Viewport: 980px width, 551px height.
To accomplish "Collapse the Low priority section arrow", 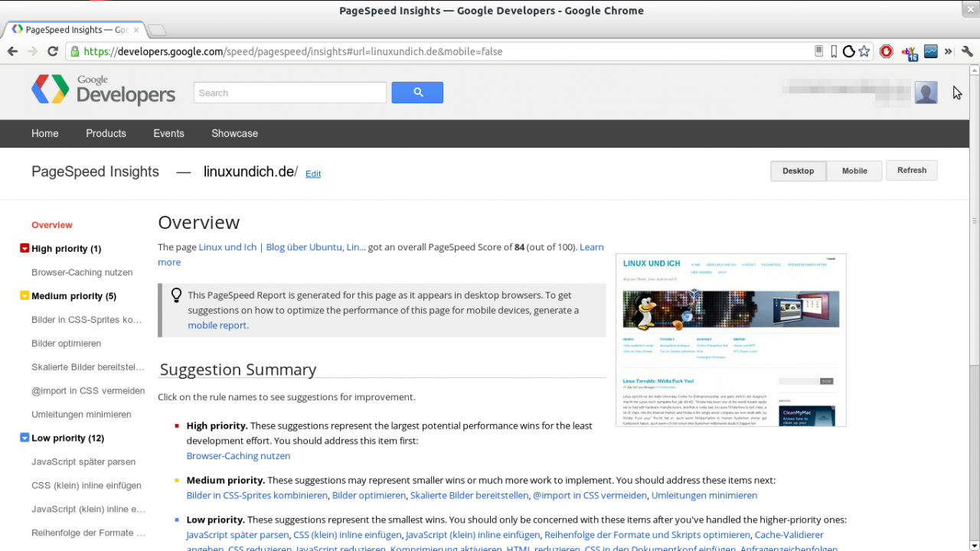I will [x=24, y=439].
